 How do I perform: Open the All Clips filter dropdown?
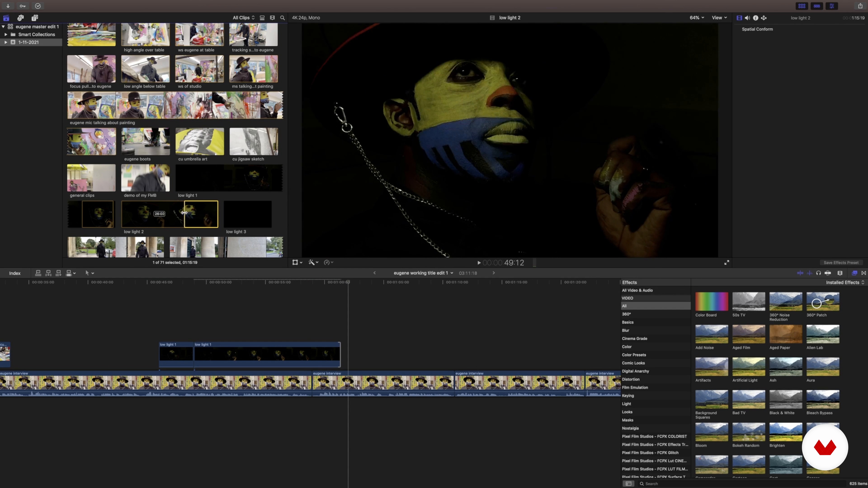click(x=244, y=18)
